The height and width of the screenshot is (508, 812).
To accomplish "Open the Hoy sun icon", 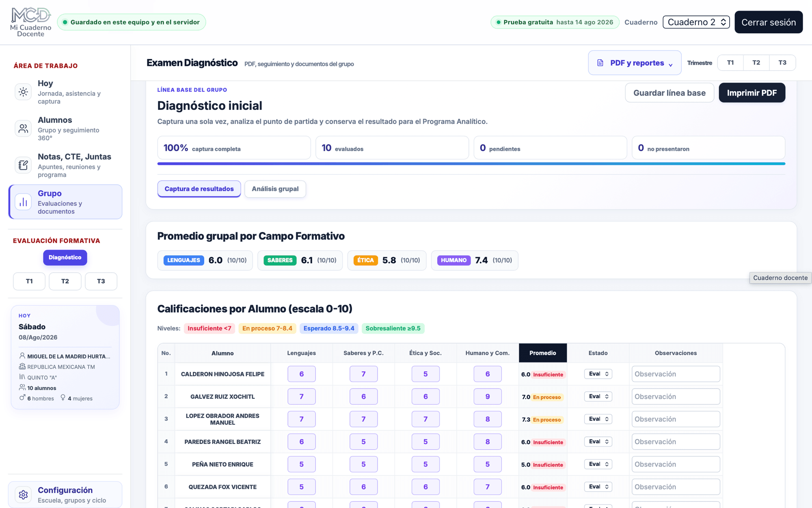I will 23,92.
